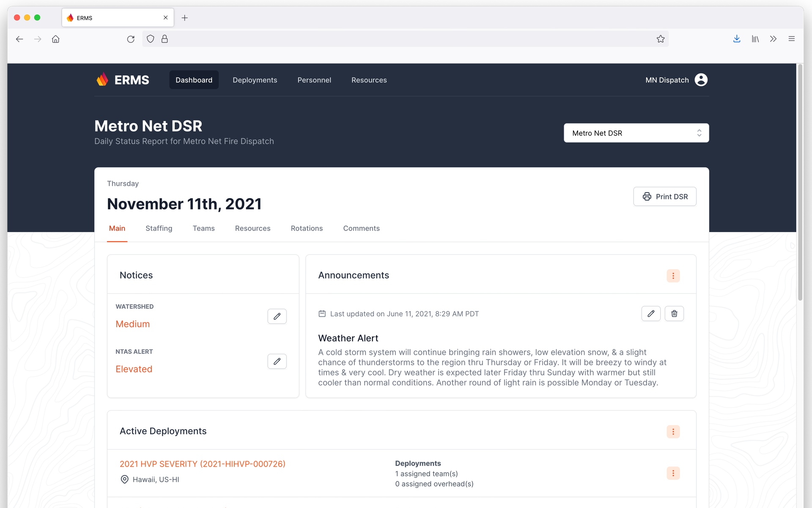Click the page vertical scrollbar
This screenshot has width=812, height=508.
[x=800, y=182]
